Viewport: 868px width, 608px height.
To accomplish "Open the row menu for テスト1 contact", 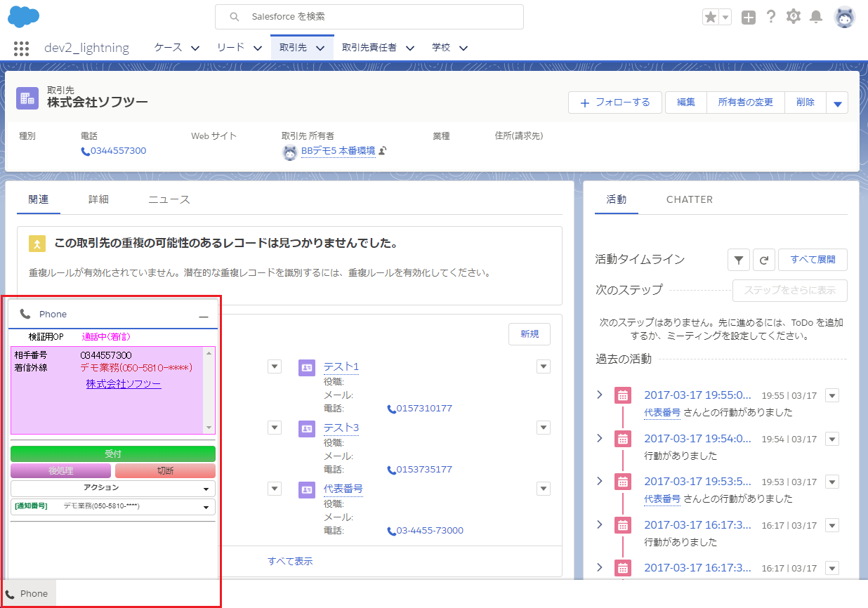I will click(x=542, y=366).
